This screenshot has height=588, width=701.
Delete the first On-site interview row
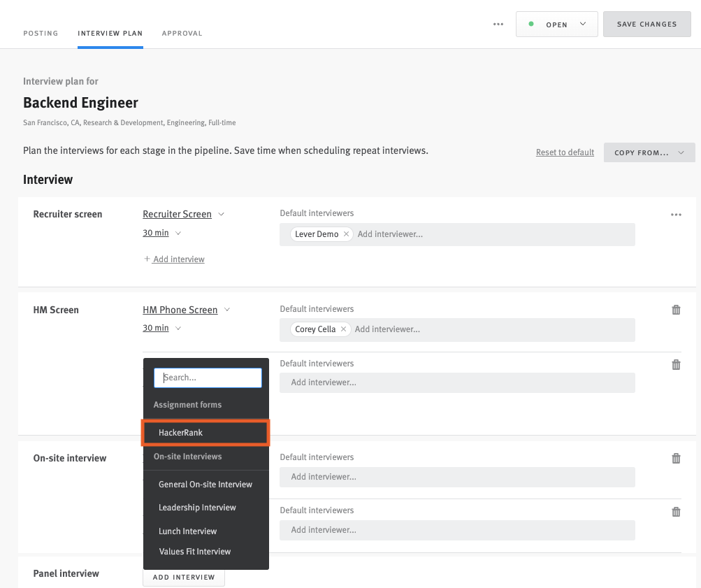point(675,458)
